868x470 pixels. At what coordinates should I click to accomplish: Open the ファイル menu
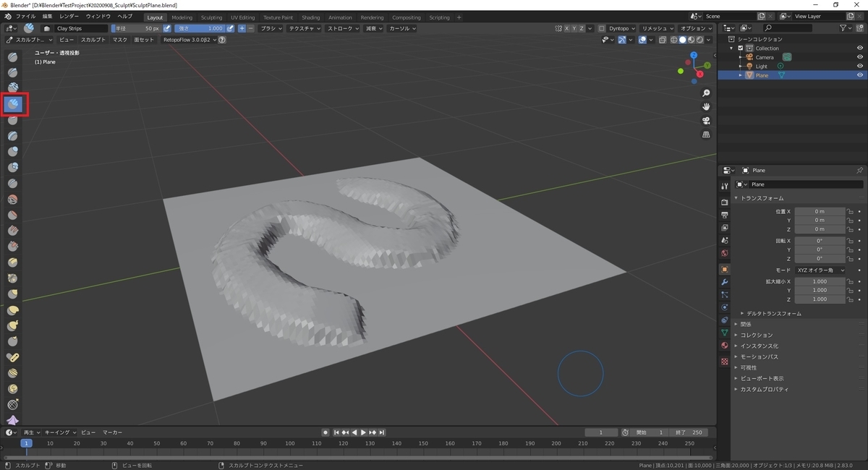(25, 16)
